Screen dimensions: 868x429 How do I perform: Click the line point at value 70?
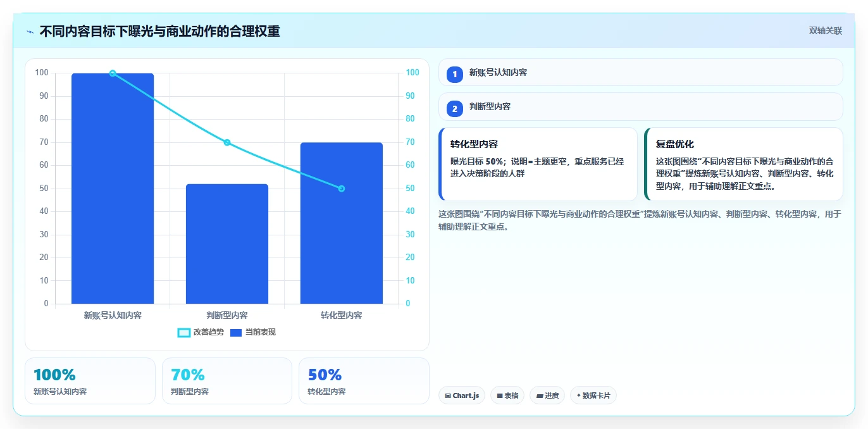(x=227, y=142)
